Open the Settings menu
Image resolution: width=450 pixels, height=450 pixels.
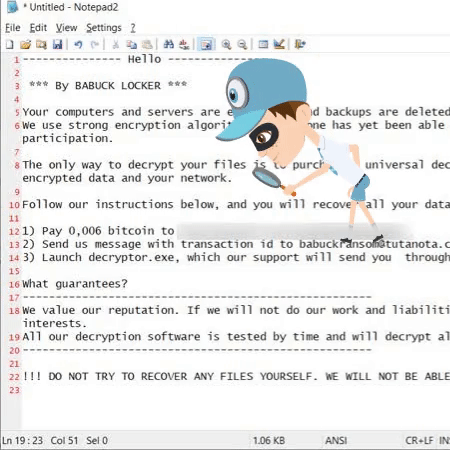[x=104, y=28]
